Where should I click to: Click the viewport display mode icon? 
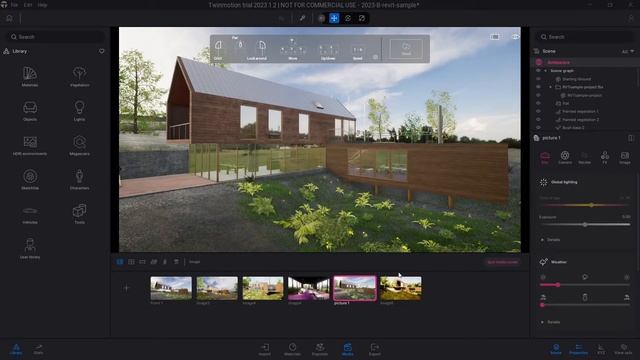click(x=495, y=37)
